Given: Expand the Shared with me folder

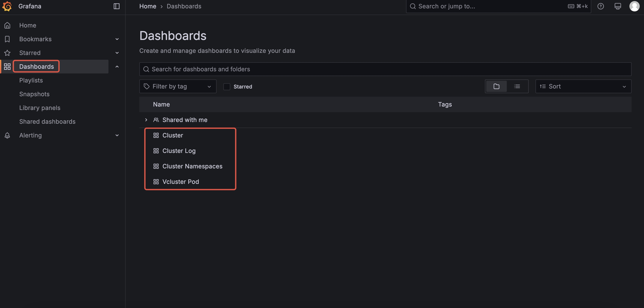Looking at the screenshot, I should pyautogui.click(x=146, y=120).
